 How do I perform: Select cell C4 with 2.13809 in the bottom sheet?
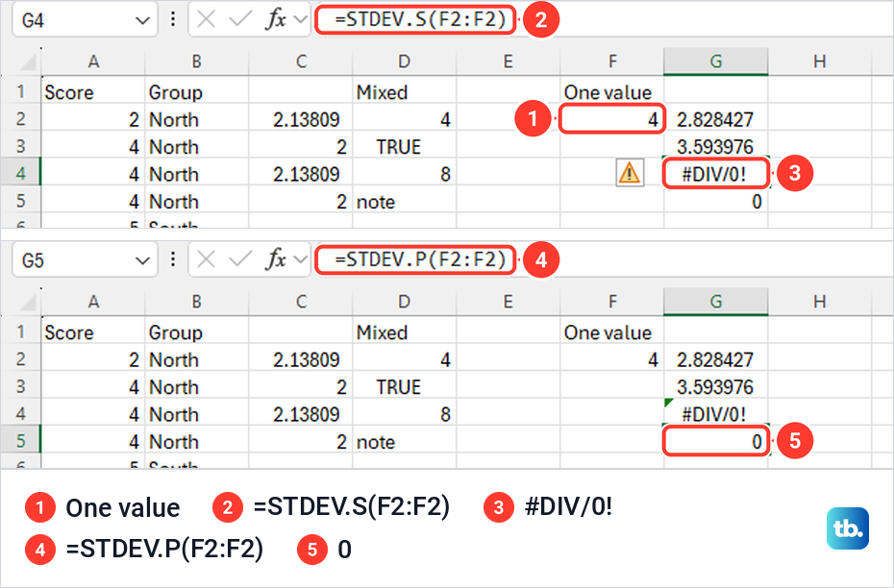301,414
